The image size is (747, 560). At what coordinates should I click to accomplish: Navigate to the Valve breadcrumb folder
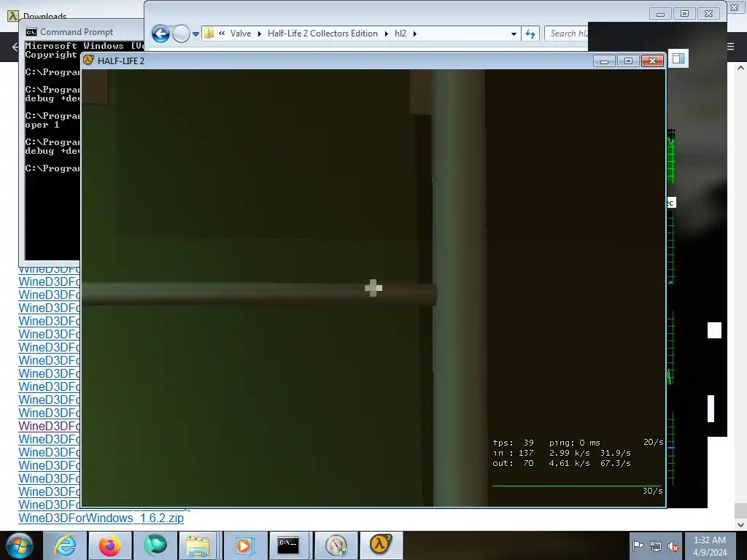pyautogui.click(x=241, y=34)
